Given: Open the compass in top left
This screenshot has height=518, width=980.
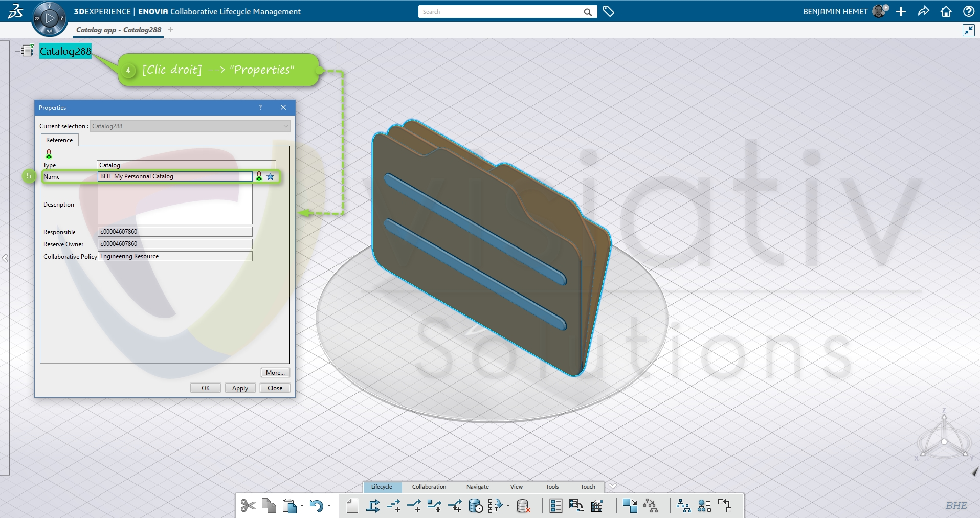Looking at the screenshot, I should [x=50, y=19].
